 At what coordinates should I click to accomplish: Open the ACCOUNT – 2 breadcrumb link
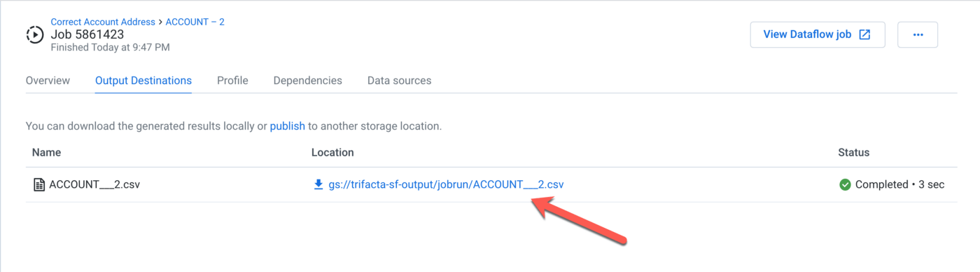tap(195, 22)
